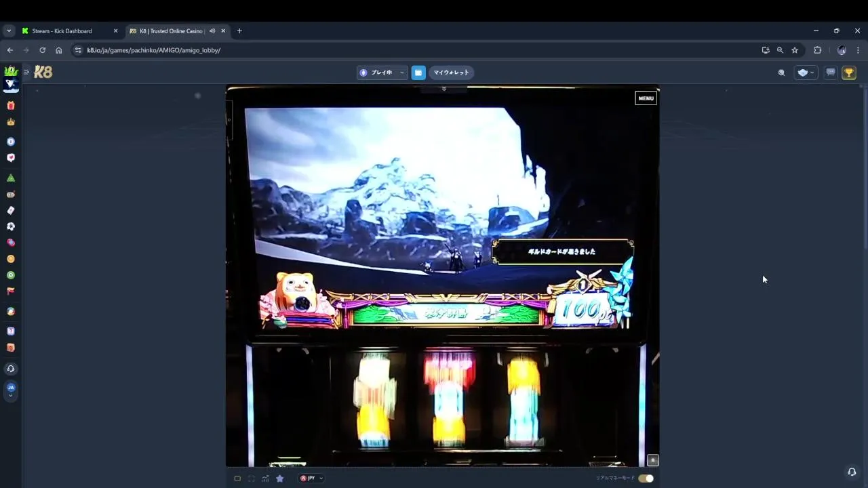Image resolution: width=868 pixels, height=488 pixels.
Task: Close the Stream - Kick Dashboard tab
Action: tap(115, 30)
